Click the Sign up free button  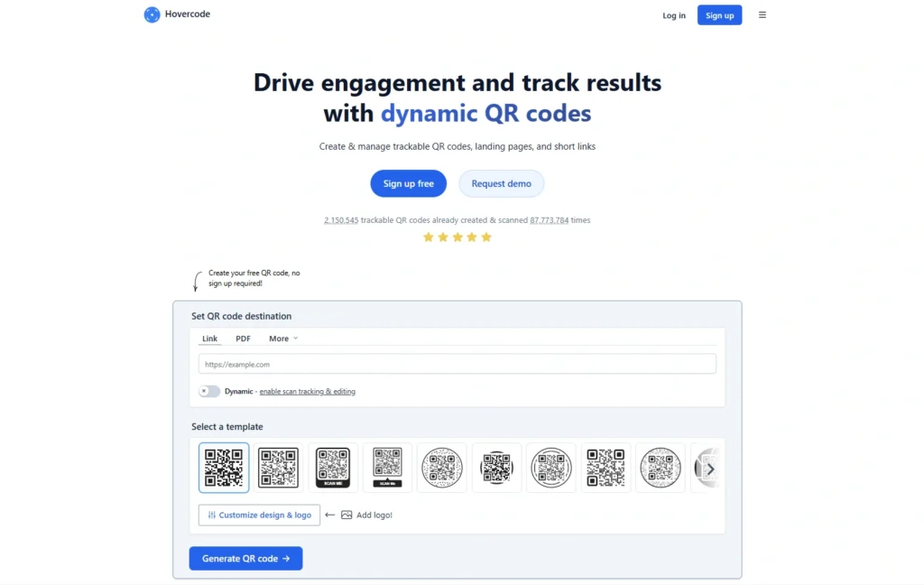pyautogui.click(x=409, y=183)
